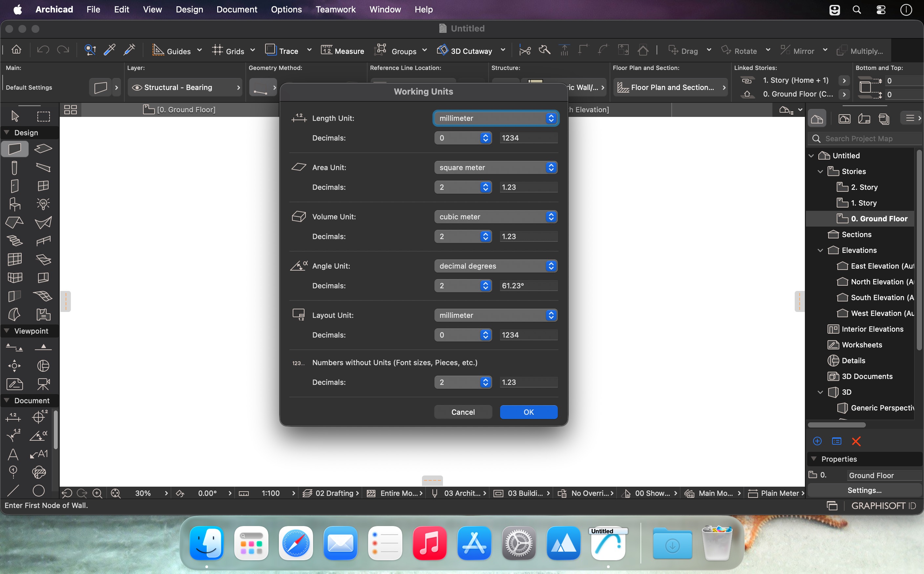924x574 pixels.
Task: Open Worksheets in Project Map
Action: coord(855,345)
